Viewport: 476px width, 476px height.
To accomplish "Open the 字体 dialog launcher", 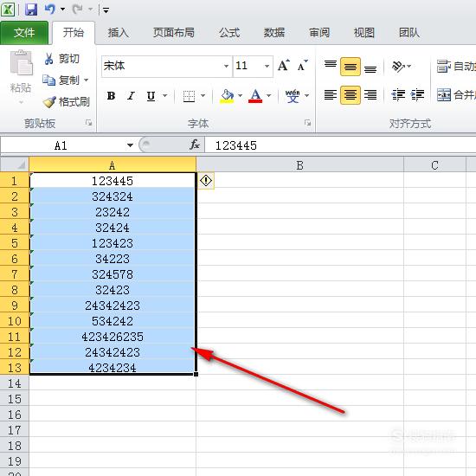I will (307, 123).
